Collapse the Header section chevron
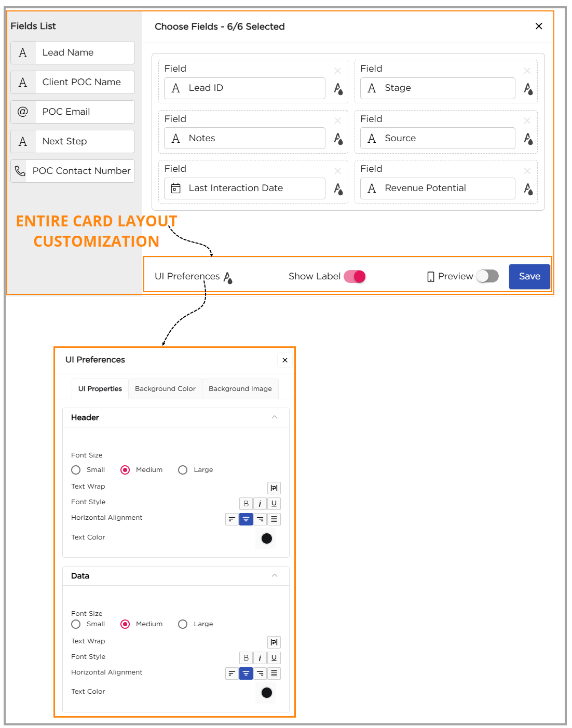Image resolution: width=572 pixels, height=728 pixels. [275, 417]
